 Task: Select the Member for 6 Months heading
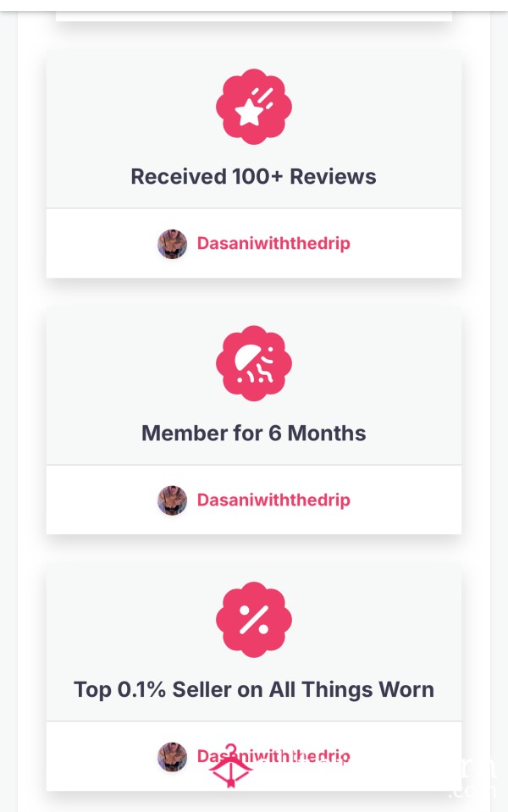254,433
